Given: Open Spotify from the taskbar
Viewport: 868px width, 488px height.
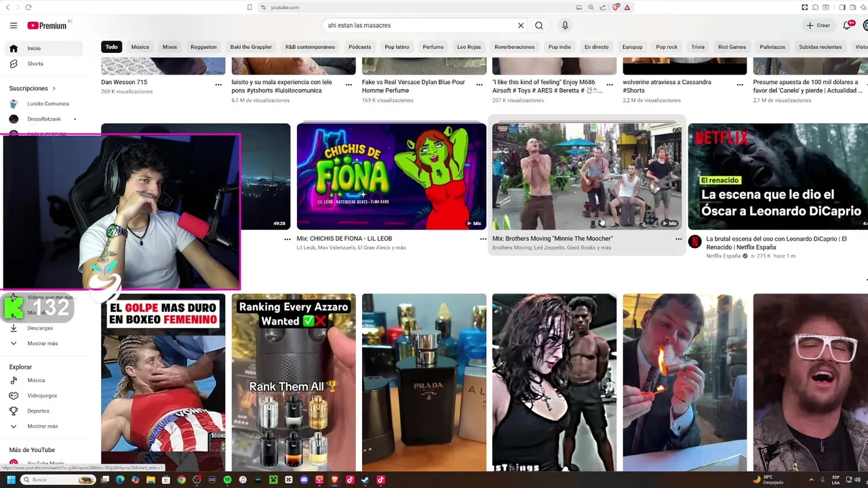Looking at the screenshot, I should 227,480.
